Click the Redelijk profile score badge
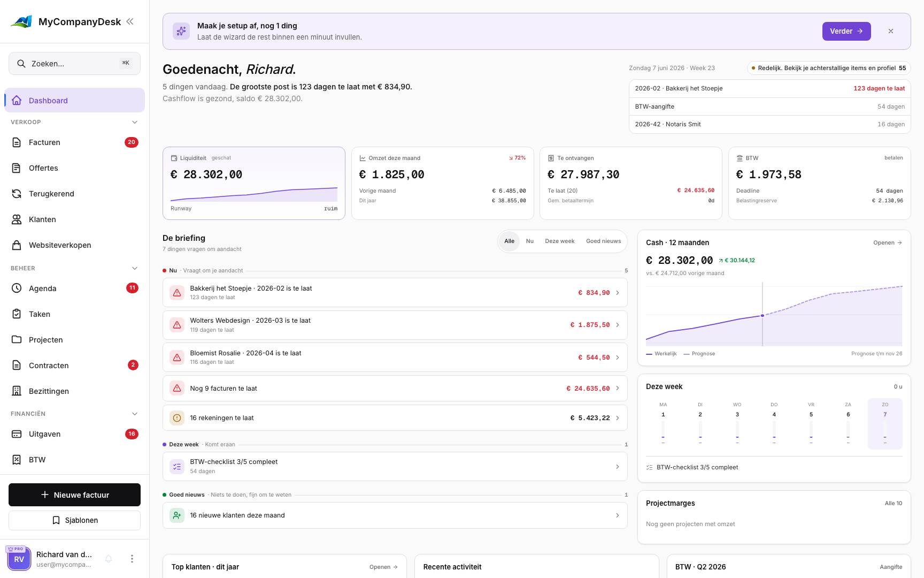Image resolution: width=924 pixels, height=578 pixels. click(x=829, y=68)
